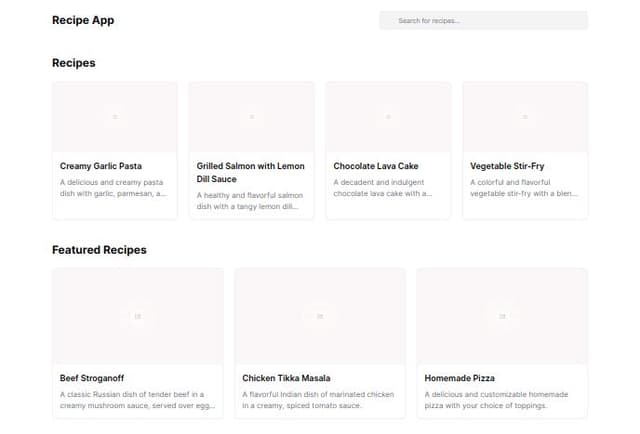Click the Vegetable Stir-Fry image placeholder icon
The height and width of the screenshot is (434, 640).
(x=525, y=117)
